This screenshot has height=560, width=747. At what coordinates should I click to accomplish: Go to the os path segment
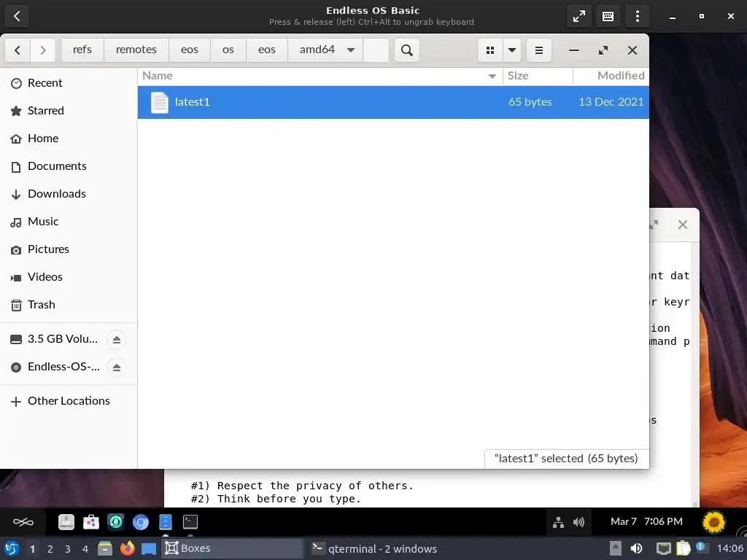coord(228,50)
